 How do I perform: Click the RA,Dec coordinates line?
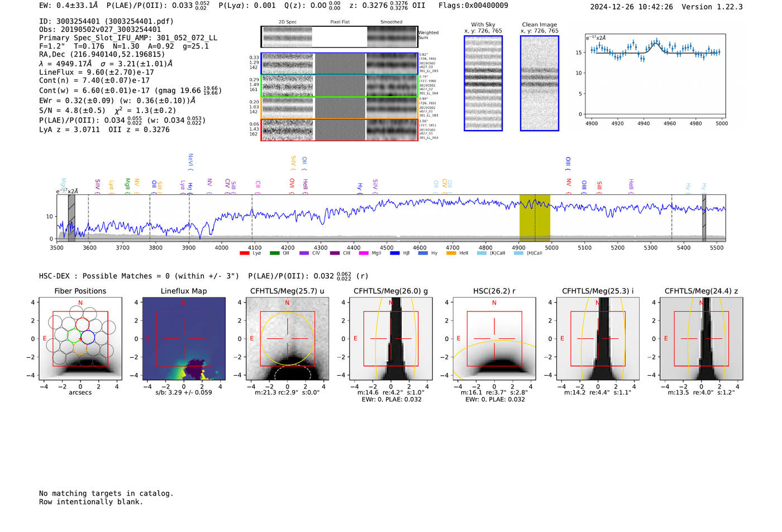click(x=102, y=55)
